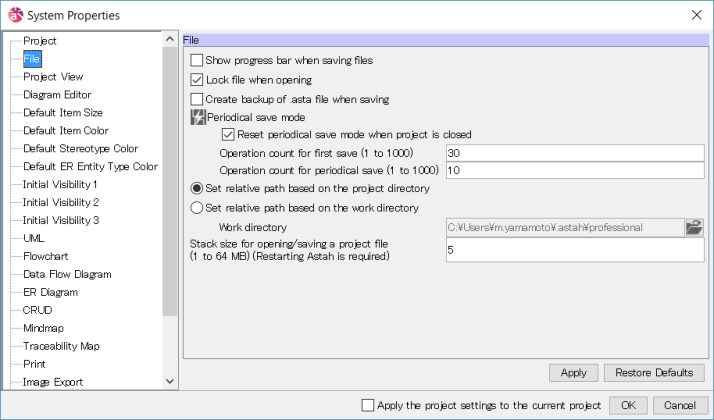Screen dimensions: 714x420
Task: Open Default ER Entity Type Color settings
Action: point(90,167)
